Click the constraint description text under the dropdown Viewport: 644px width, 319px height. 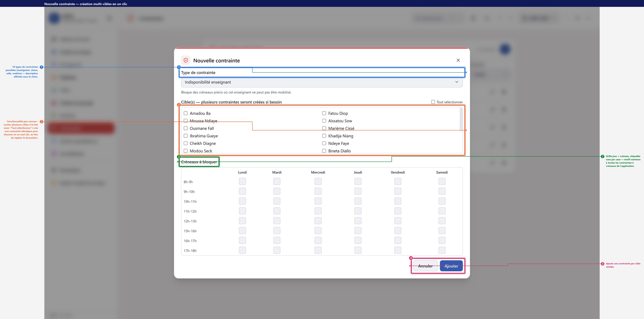(236, 92)
